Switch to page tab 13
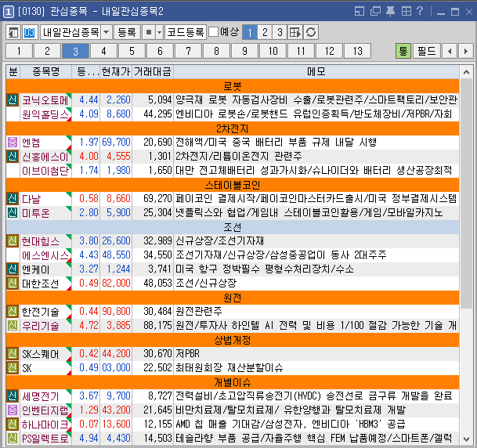477x448 pixels. click(x=358, y=51)
